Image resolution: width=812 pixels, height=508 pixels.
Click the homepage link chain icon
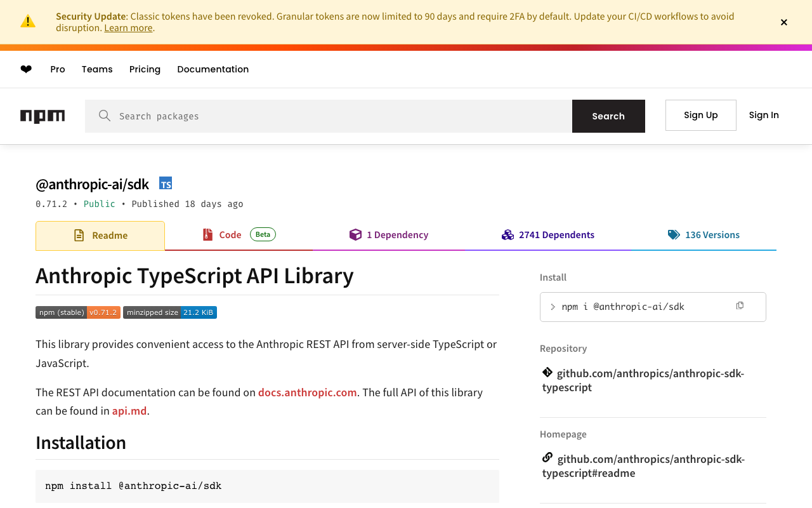[547, 458]
